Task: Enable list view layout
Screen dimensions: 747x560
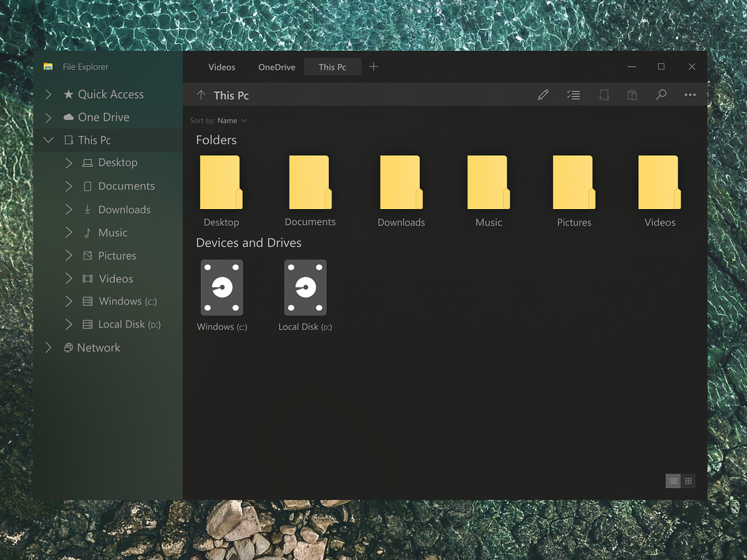Action: (x=673, y=480)
